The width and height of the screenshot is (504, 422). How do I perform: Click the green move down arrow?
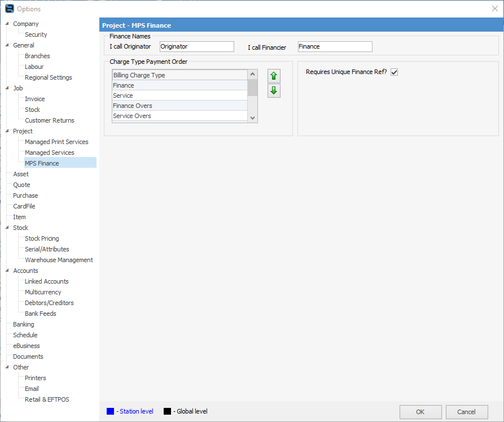[274, 91]
